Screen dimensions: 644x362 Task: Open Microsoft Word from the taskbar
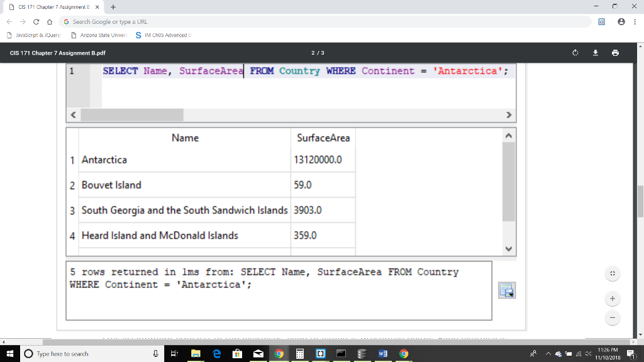[383, 353]
